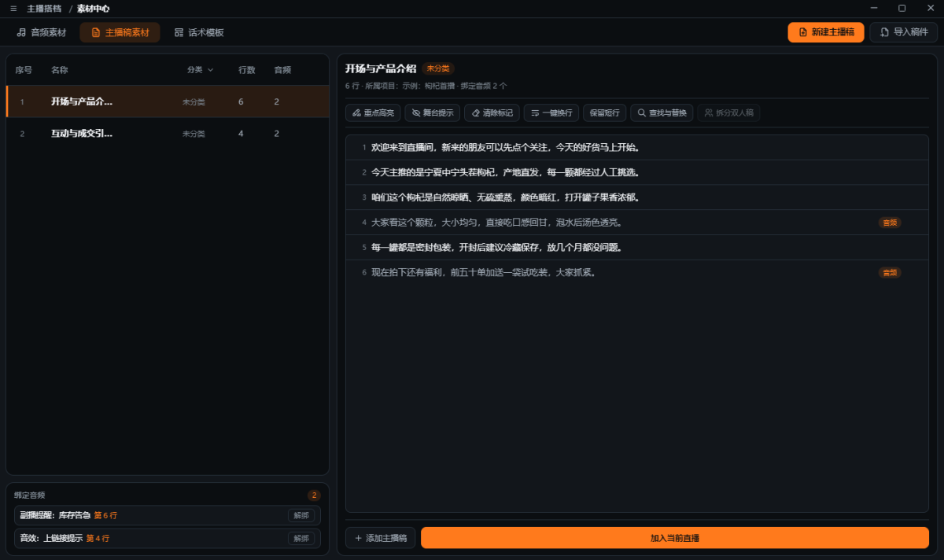The width and height of the screenshot is (944, 560).
Task: Click 导入稿件 import button
Action: (904, 32)
